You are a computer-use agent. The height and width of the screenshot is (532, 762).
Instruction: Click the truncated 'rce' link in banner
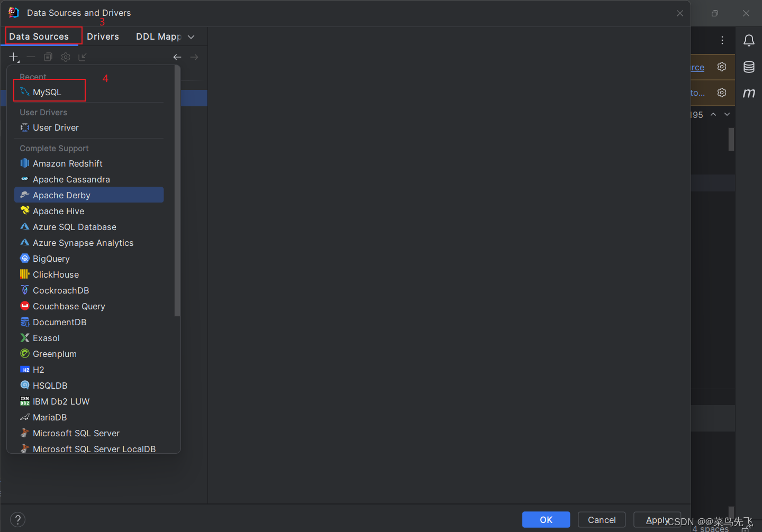697,67
